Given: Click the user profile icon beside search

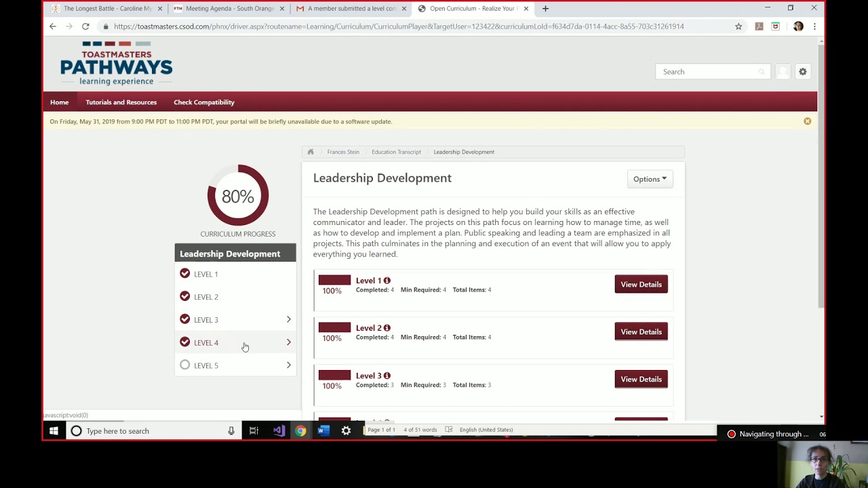Looking at the screenshot, I should click(783, 71).
